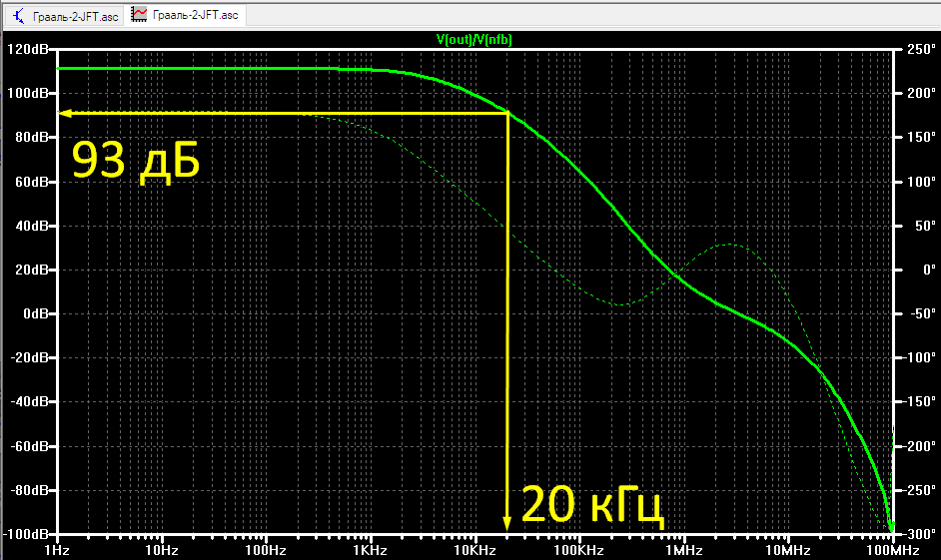Click the 120dB label on magnitude axis
The image size is (941, 560).
[x=28, y=49]
